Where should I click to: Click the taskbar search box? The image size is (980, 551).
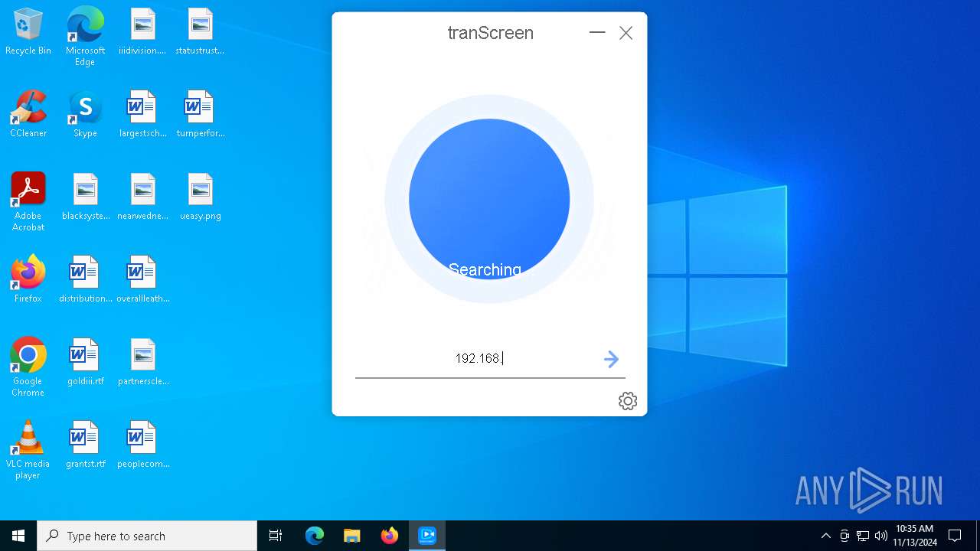(147, 536)
